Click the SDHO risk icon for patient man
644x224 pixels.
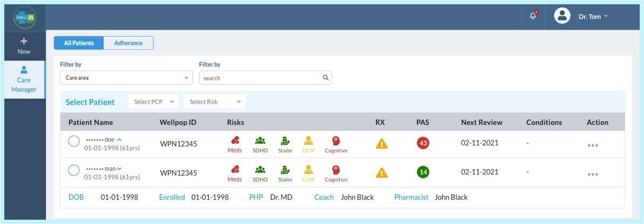tap(260, 170)
